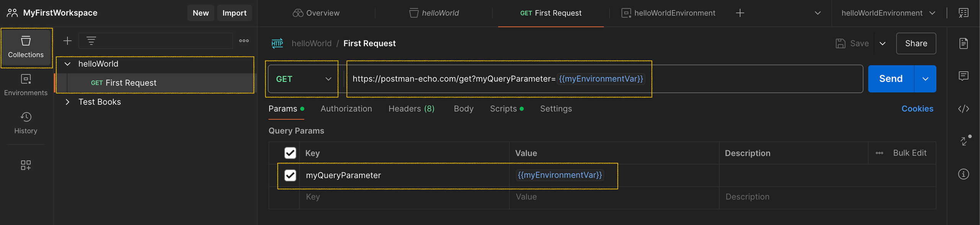Open the History sidebar panel
This screenshot has height=225, width=980.
point(26,123)
